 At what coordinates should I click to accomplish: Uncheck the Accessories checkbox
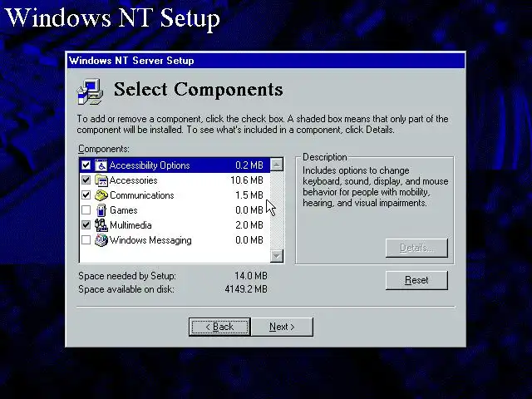point(86,180)
